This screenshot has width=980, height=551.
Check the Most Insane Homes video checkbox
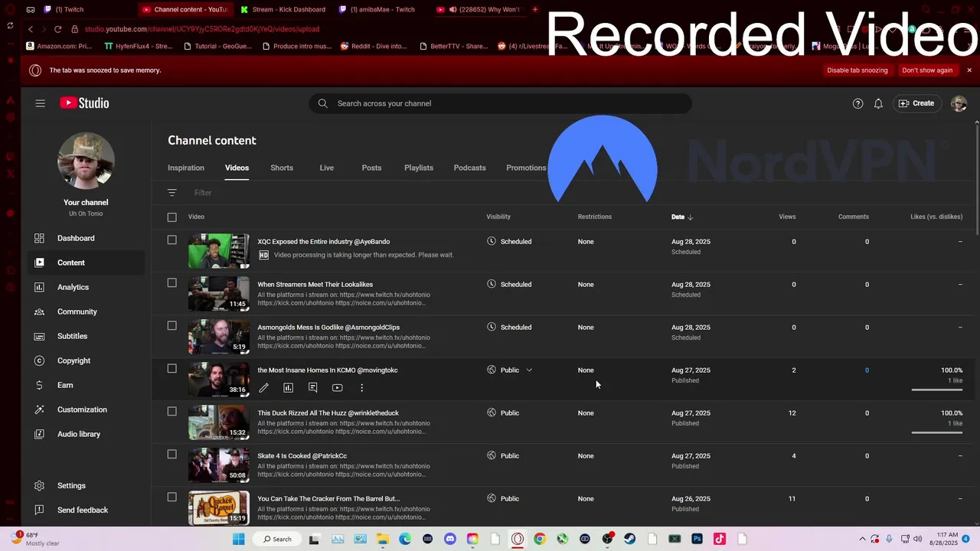[171, 369]
